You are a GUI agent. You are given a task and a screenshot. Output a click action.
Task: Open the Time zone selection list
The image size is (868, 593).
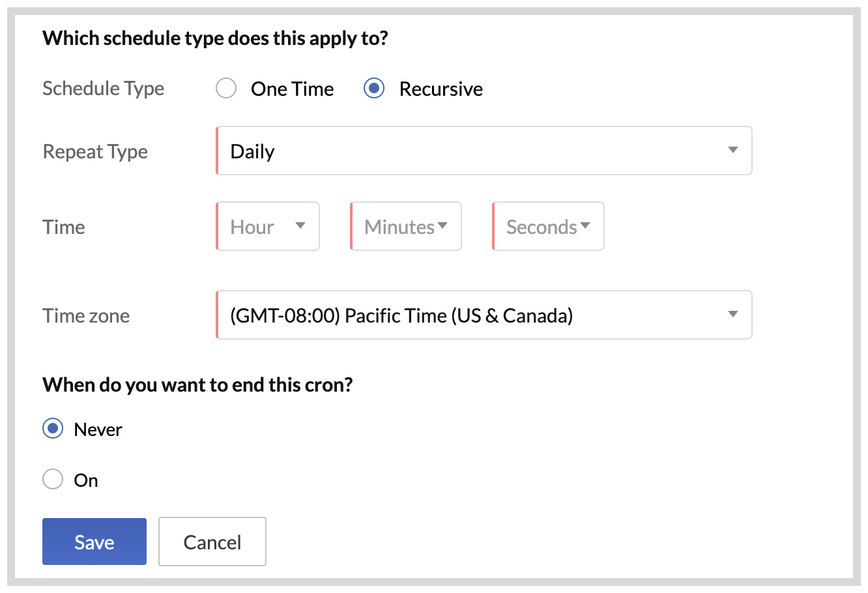point(484,315)
